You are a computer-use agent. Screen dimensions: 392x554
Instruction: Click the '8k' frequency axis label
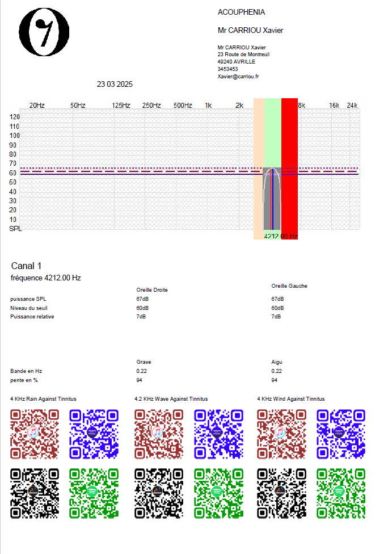(x=302, y=105)
